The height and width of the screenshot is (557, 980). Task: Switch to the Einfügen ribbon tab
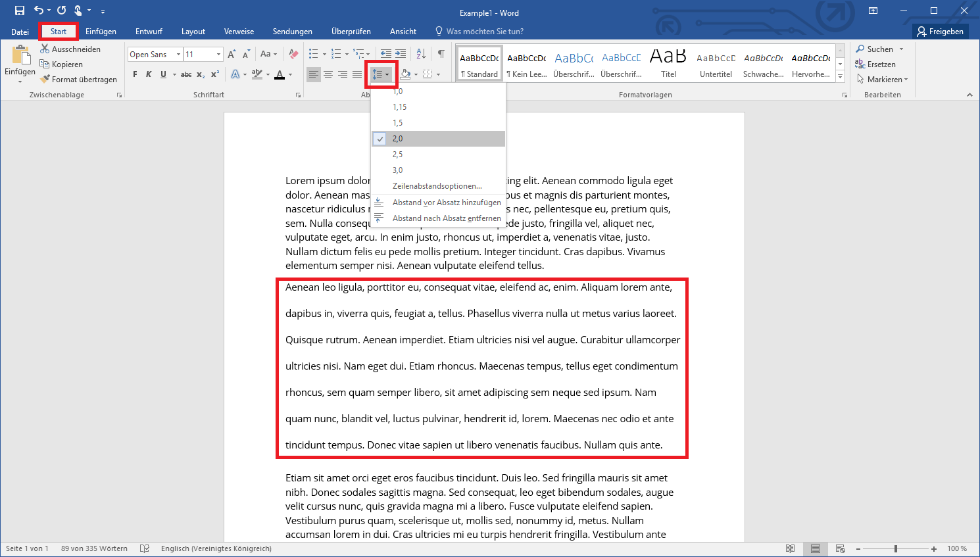(101, 32)
